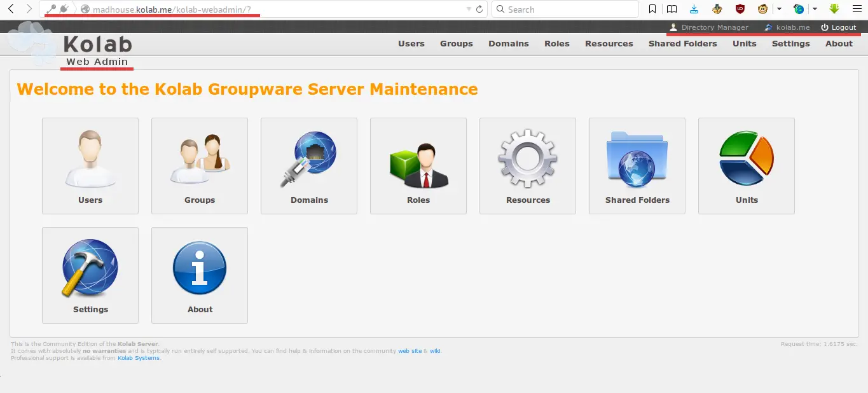
Task: Go back with the browser back arrow
Action: point(11,9)
